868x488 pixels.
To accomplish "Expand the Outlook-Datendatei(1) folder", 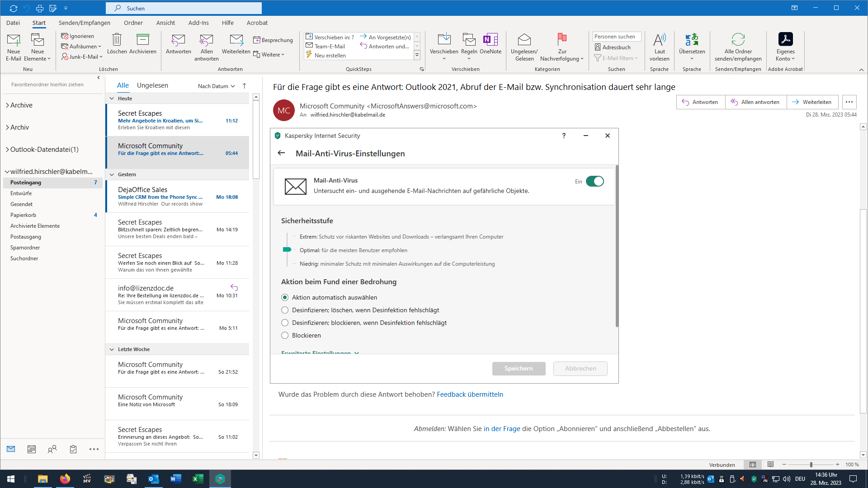I will pos(7,150).
